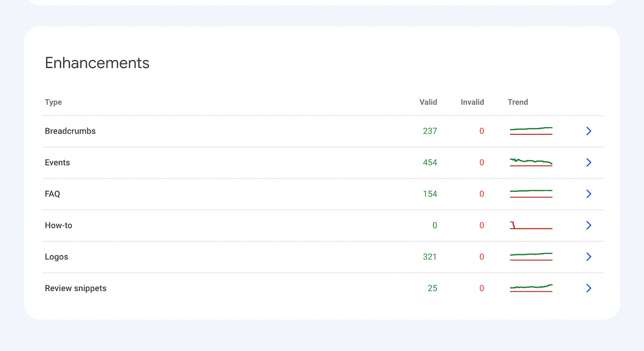The height and width of the screenshot is (351, 644).
Task: Click Breadcrumbs valid count 237
Action: pos(430,131)
